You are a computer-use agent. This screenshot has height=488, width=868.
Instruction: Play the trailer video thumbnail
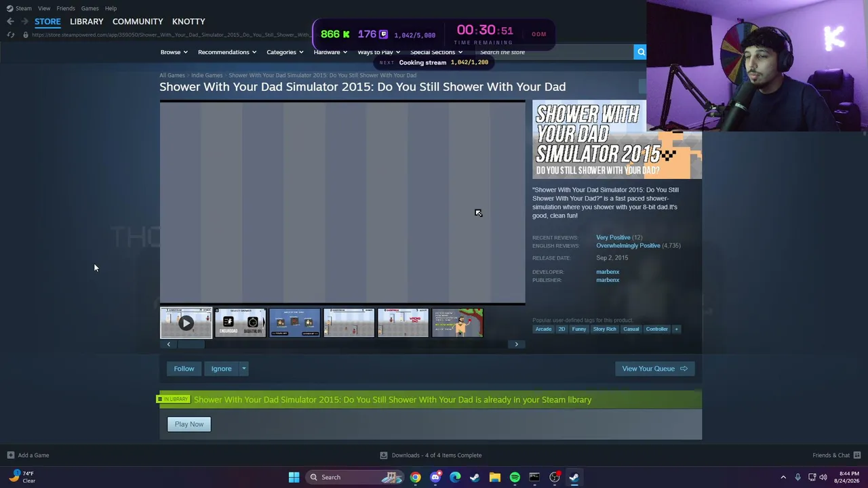tap(186, 323)
